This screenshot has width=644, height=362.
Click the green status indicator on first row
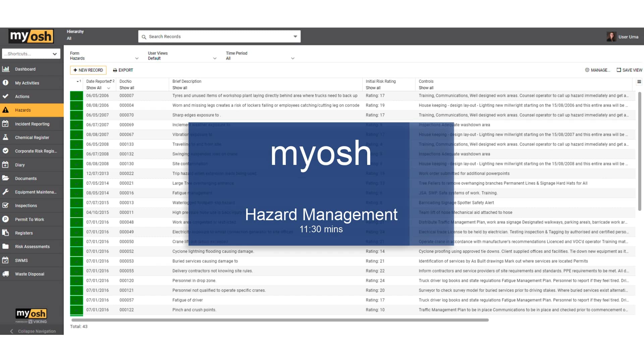click(76, 96)
